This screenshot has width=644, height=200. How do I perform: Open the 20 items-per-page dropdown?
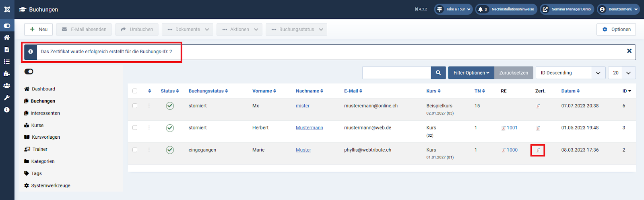622,73
